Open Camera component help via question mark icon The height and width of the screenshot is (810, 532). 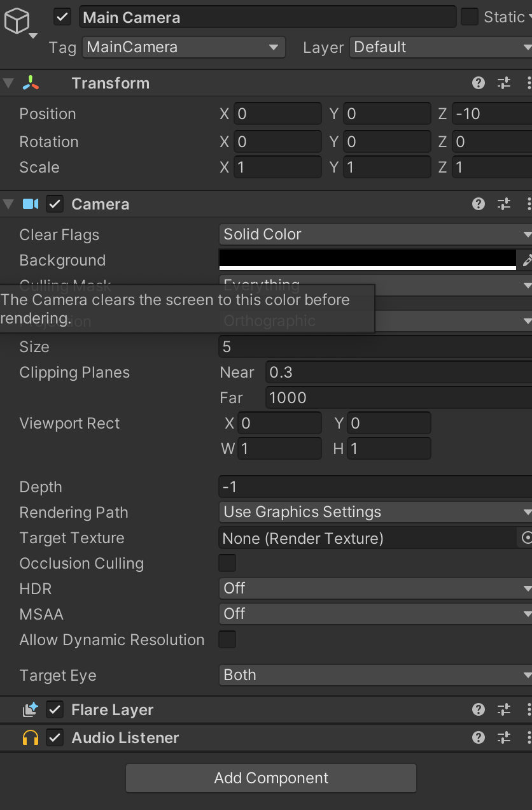point(478,203)
